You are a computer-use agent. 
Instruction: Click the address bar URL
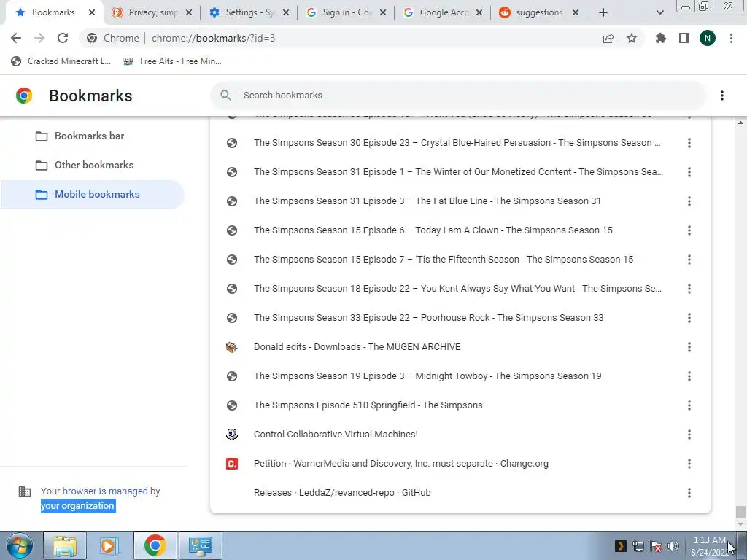coord(214,38)
